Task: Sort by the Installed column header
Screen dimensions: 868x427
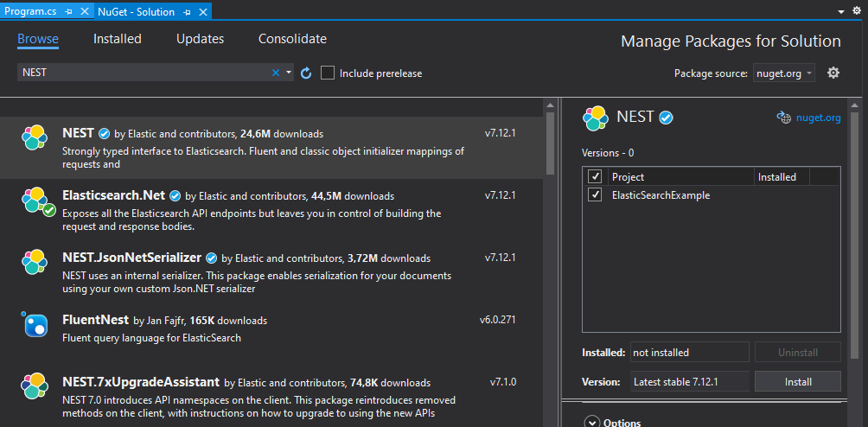Action: tap(782, 177)
